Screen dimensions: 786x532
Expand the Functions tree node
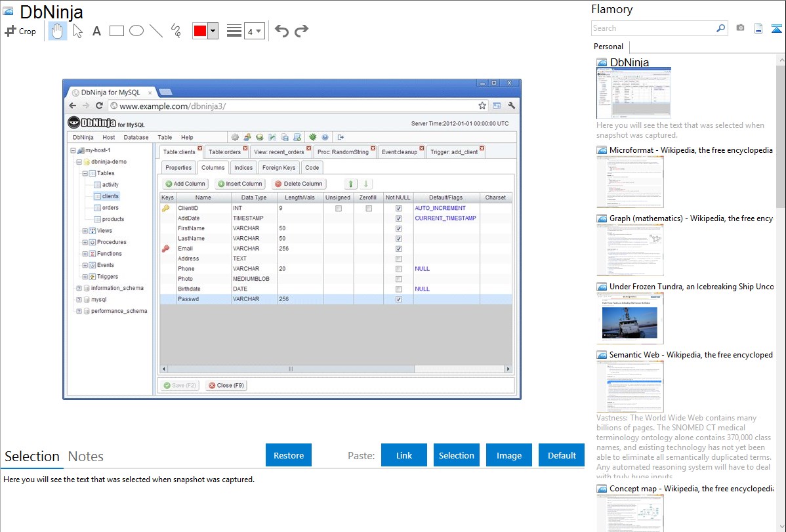coord(85,254)
